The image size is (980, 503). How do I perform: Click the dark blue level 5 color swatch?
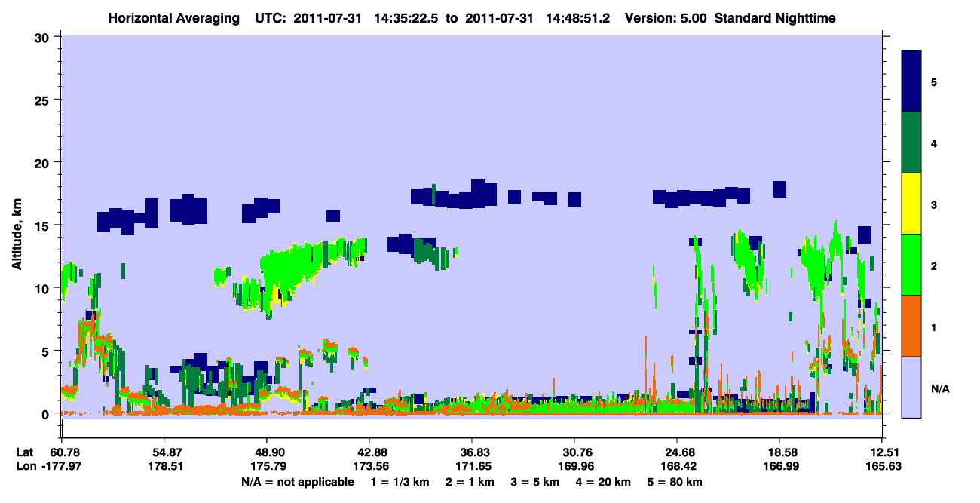click(911, 81)
